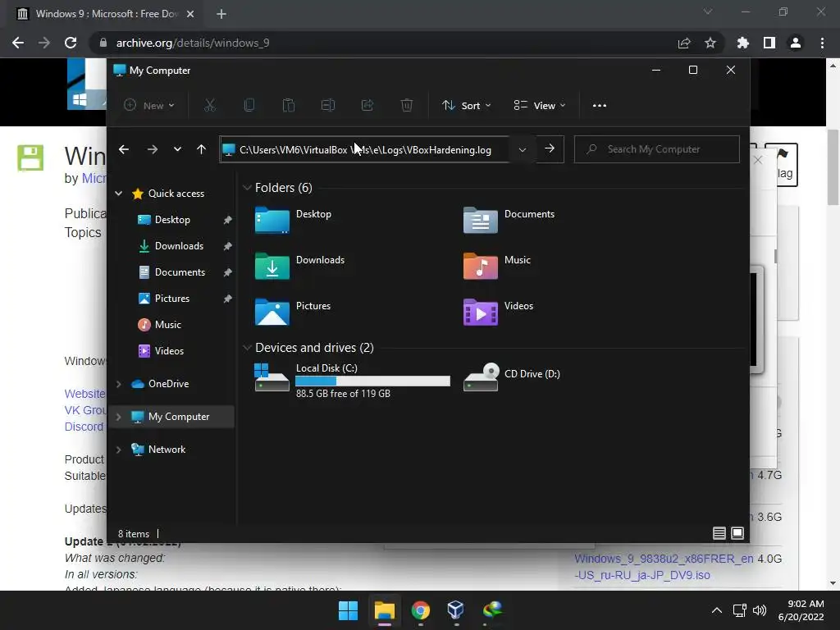
Task: Click the Paste clipboard icon
Action: click(289, 106)
